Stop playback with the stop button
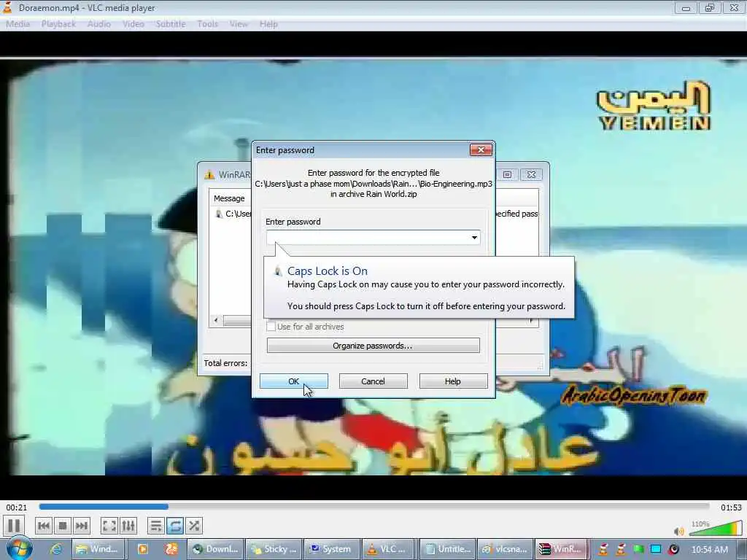 (x=63, y=526)
